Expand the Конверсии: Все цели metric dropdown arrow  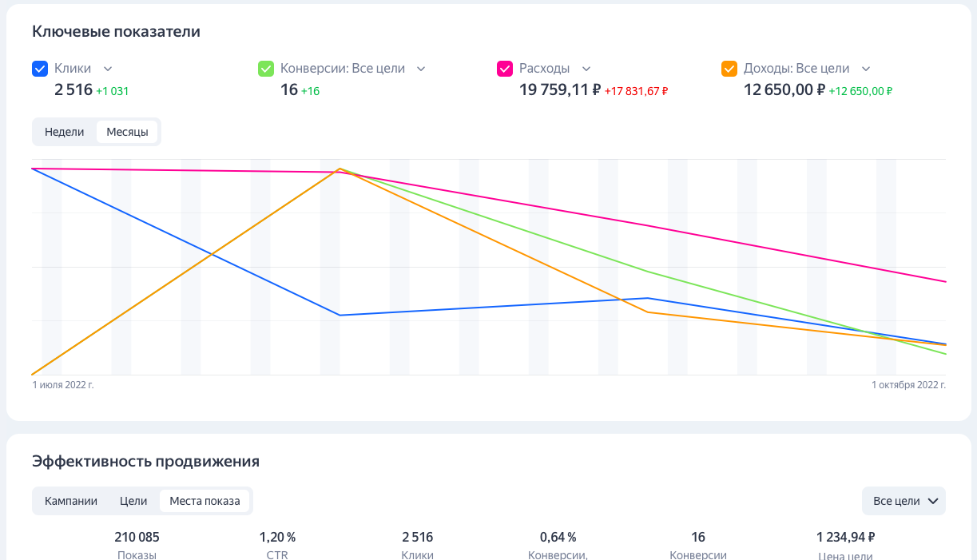[421, 69]
